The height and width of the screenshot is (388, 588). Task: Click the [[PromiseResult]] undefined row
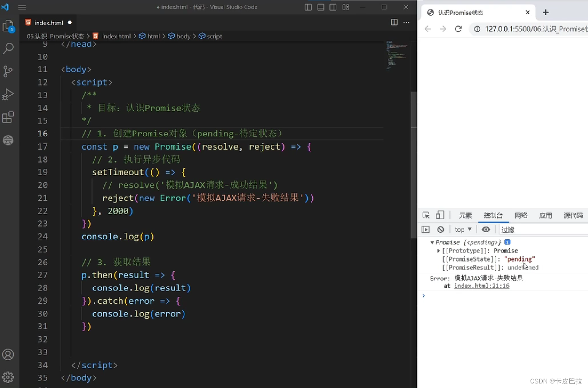coord(490,268)
